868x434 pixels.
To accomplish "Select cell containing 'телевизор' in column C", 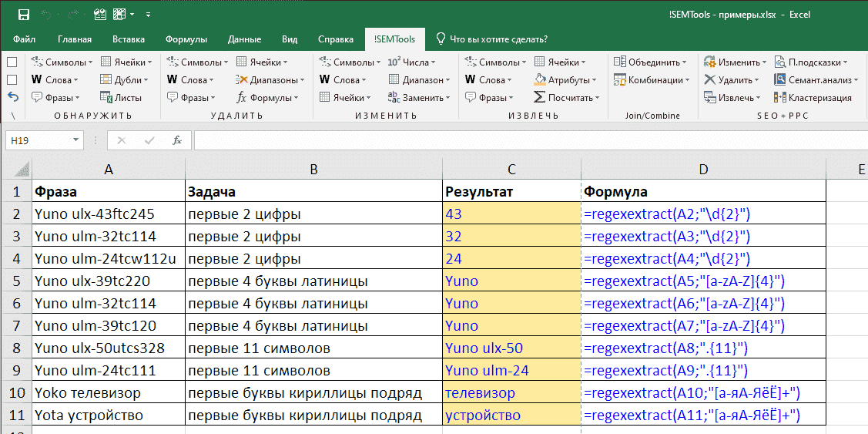I will 511,393.
